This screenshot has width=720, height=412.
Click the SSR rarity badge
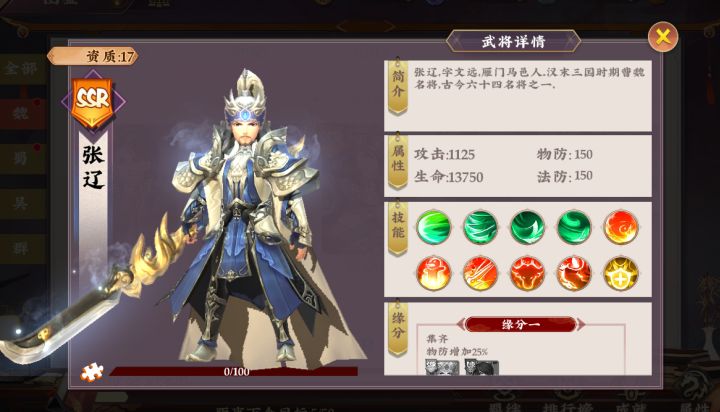pyautogui.click(x=93, y=102)
